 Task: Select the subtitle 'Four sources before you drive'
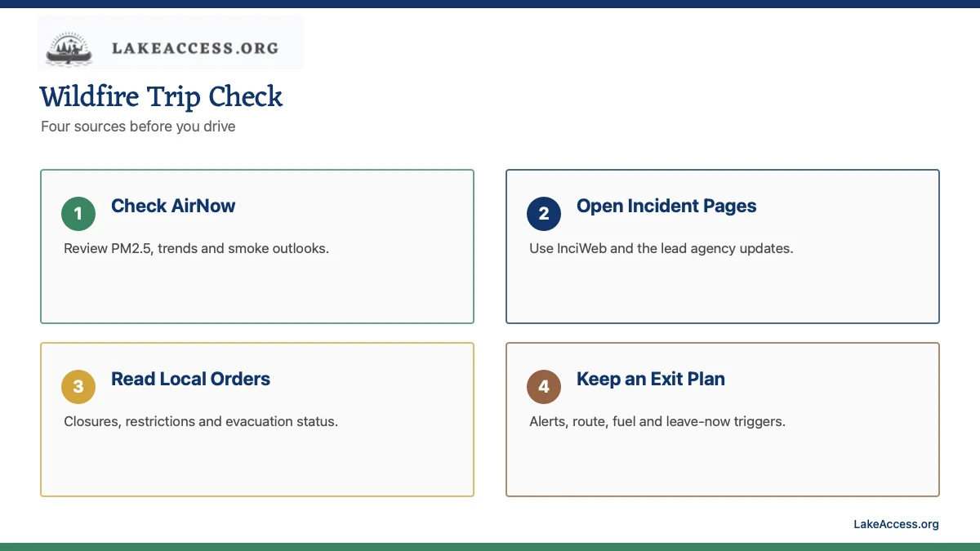[x=138, y=127]
